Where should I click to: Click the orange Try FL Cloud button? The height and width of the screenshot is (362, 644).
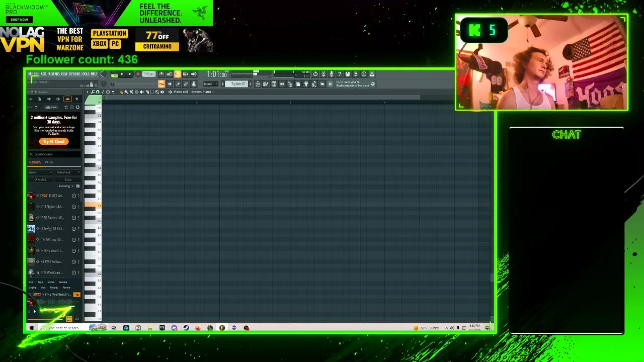(x=54, y=141)
